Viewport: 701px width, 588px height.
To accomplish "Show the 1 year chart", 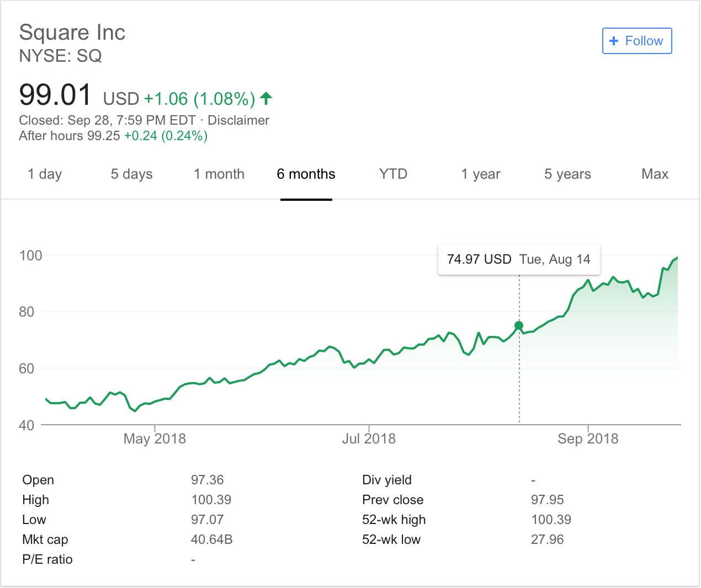I will 481,174.
